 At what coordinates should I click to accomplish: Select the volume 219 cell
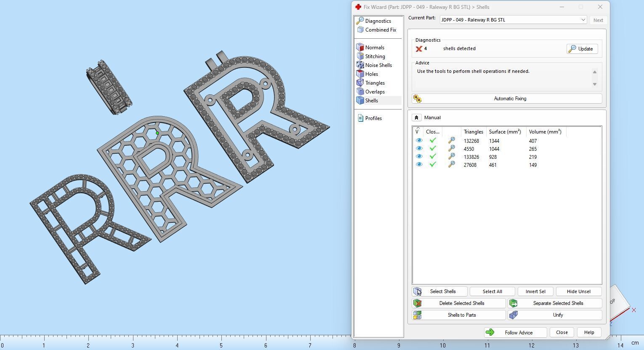click(532, 157)
